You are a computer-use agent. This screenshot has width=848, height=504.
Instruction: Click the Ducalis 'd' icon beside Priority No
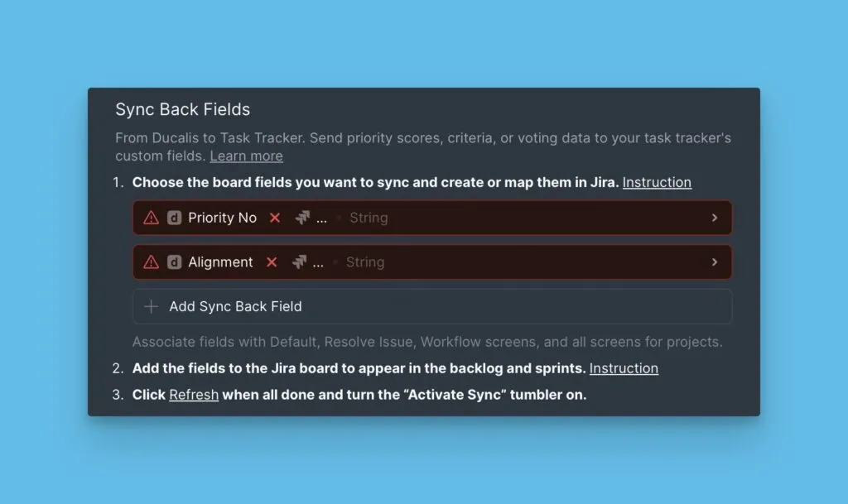tap(174, 218)
